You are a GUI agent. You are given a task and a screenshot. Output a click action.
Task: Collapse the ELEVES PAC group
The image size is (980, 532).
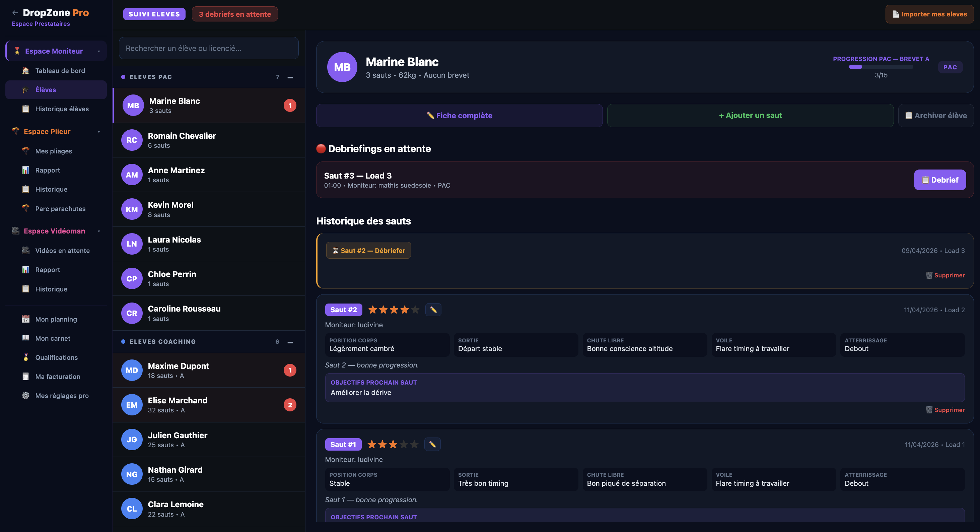tap(290, 77)
